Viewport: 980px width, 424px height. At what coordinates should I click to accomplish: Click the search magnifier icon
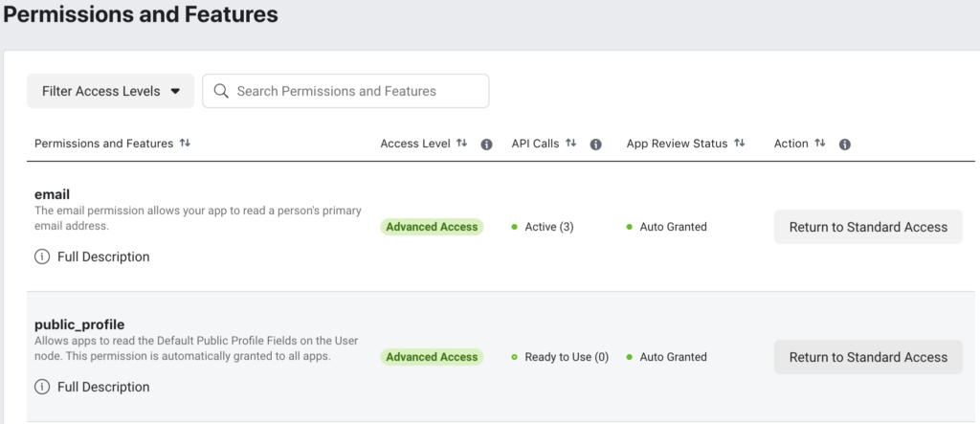221,91
